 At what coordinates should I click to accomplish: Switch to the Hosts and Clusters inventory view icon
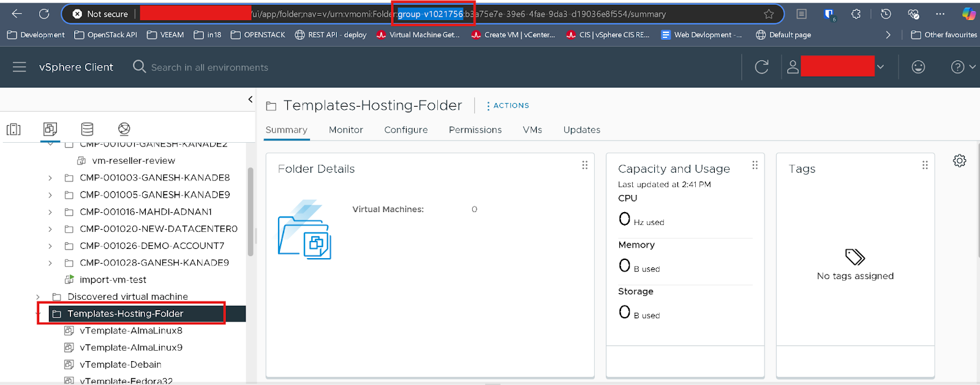pyautogui.click(x=13, y=129)
